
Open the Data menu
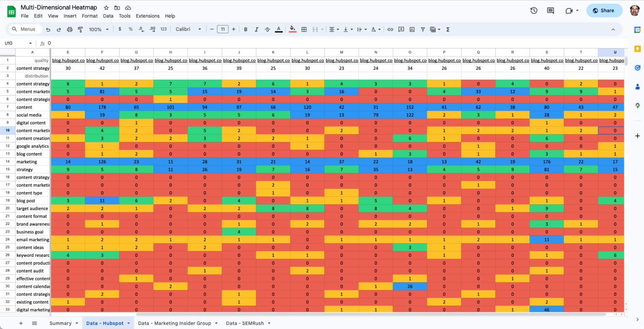pyautogui.click(x=108, y=16)
